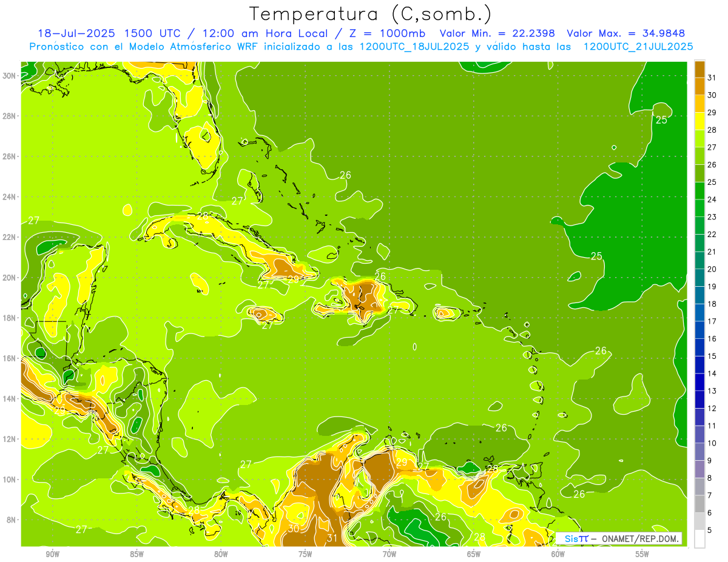Click the 14N latitude axis label
The height and width of the screenshot is (562, 728).
pos(9,398)
